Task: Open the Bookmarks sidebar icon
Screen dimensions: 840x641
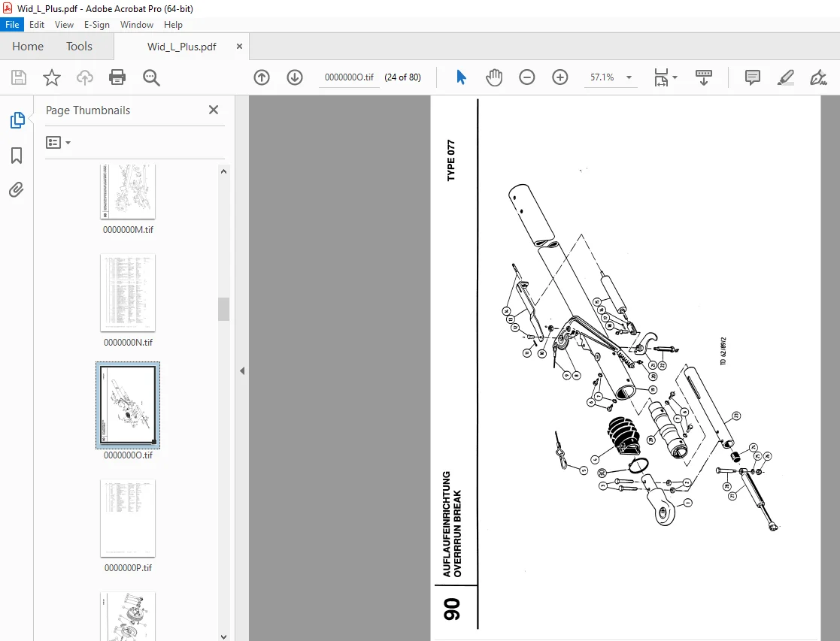Action: click(17, 156)
